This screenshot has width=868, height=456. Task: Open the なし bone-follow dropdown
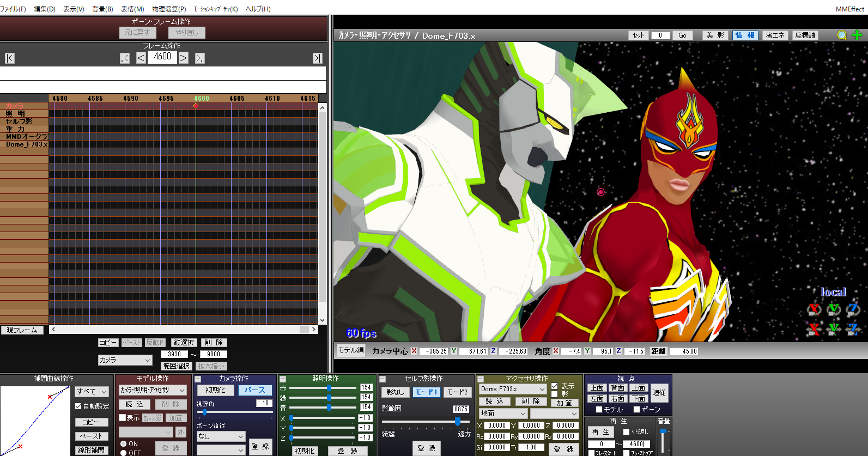[x=221, y=436]
